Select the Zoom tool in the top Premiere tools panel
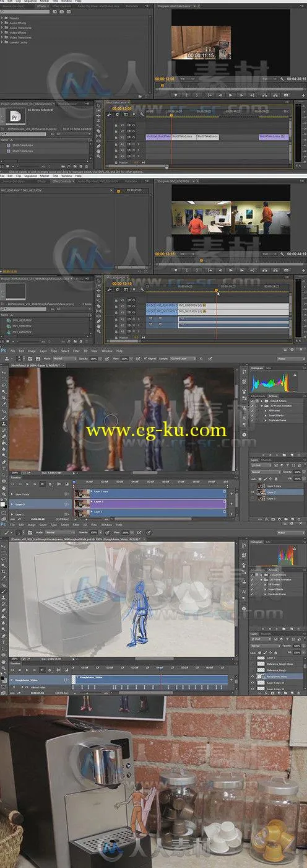 click(98, 156)
